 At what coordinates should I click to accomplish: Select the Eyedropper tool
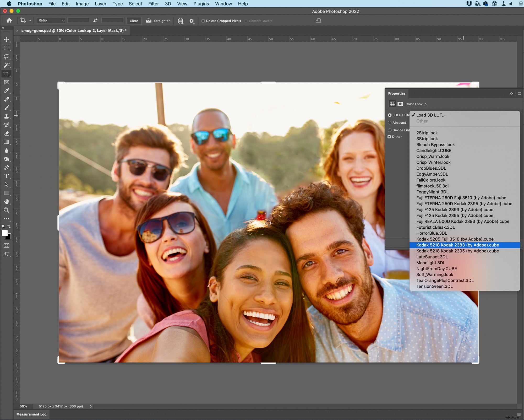tap(7, 91)
